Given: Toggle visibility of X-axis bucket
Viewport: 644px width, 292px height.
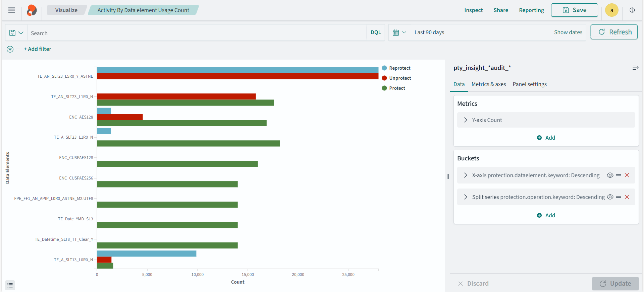Looking at the screenshot, I should (610, 175).
